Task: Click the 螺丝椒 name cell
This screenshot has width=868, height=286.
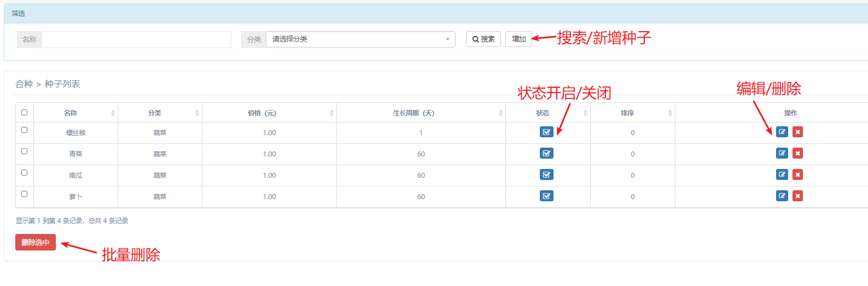Action: point(75,133)
